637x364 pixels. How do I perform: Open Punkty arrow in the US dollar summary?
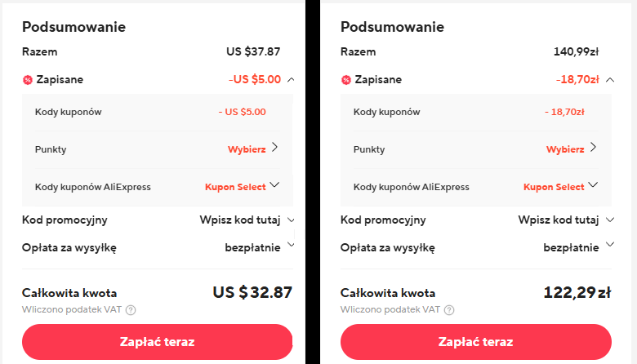[275, 147]
